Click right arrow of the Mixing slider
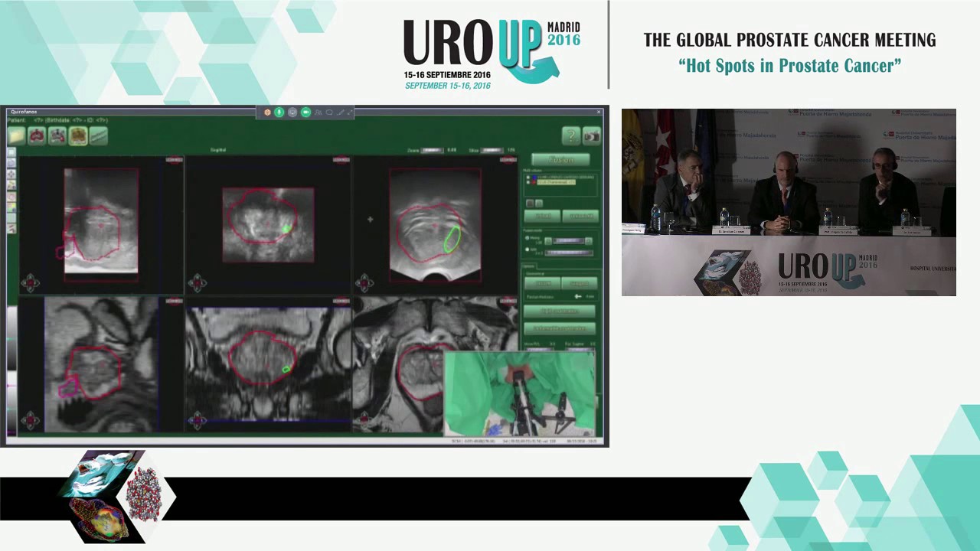This screenshot has height=551, width=980. pos(589,241)
